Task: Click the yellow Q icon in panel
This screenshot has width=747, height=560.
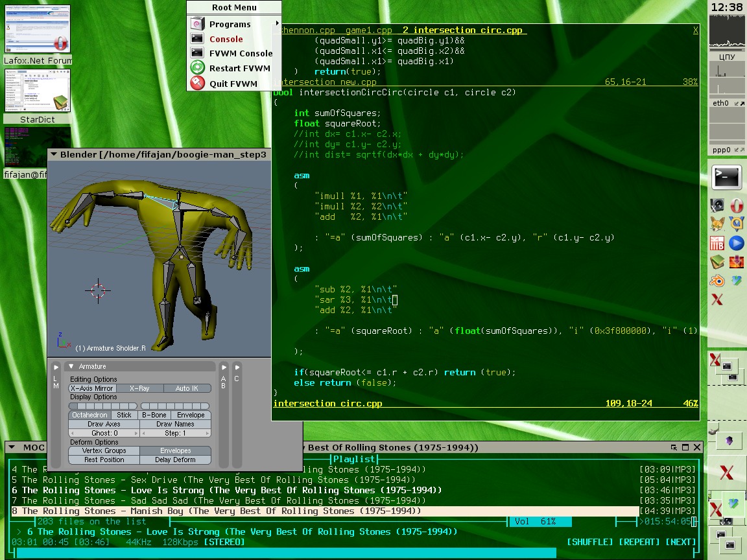Action: point(737,224)
